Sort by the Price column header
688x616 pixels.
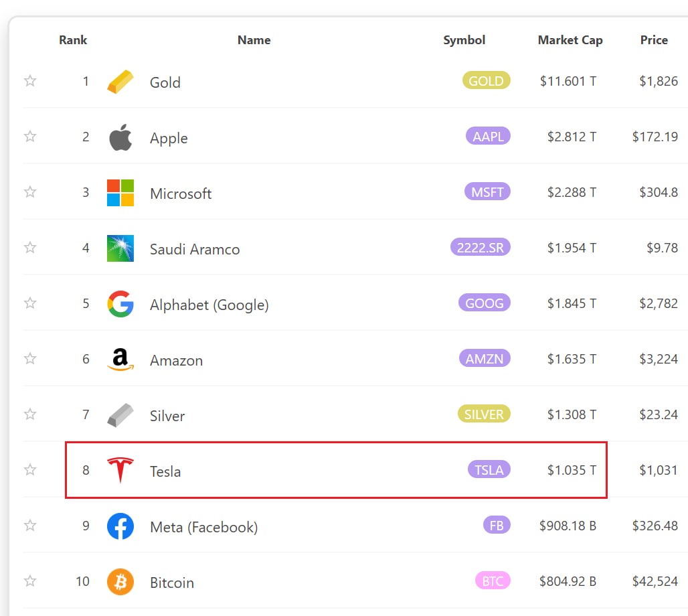(654, 40)
